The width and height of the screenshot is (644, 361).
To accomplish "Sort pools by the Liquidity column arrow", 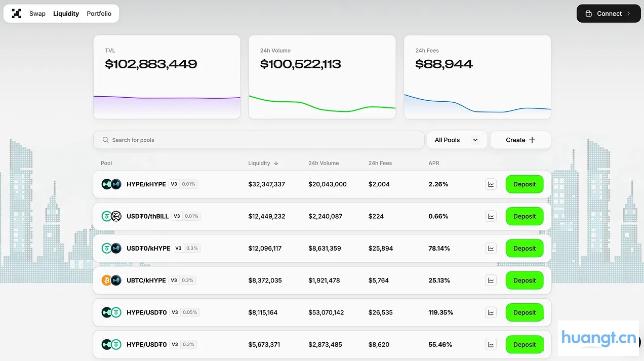I will 276,163.
